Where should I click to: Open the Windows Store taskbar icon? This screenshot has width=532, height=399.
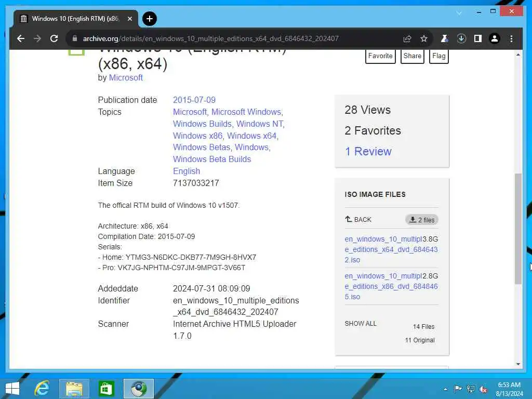pyautogui.click(x=106, y=389)
